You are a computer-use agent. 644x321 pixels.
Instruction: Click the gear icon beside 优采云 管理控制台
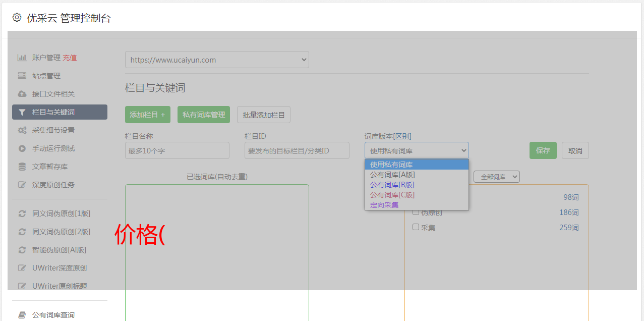coord(17,18)
